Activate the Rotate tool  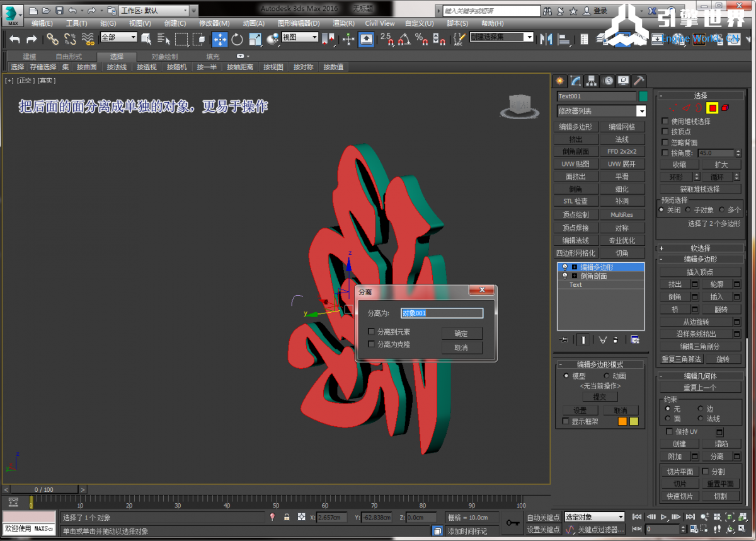click(237, 39)
